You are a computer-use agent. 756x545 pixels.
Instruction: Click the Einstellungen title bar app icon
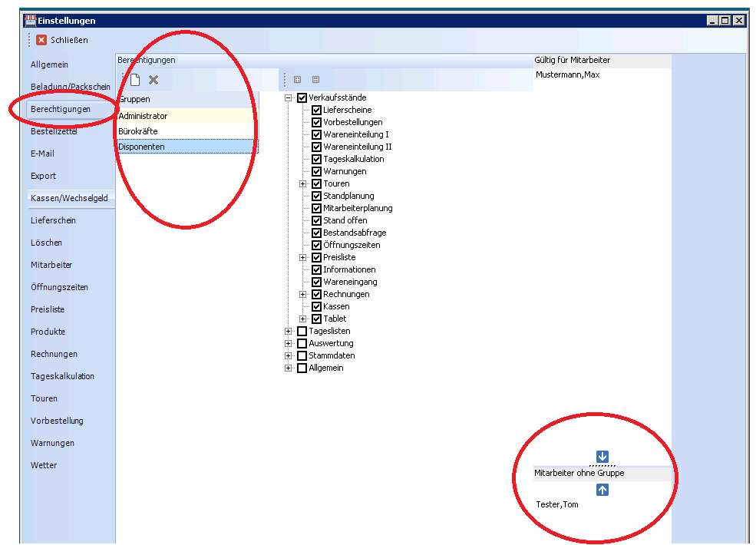[x=30, y=21]
